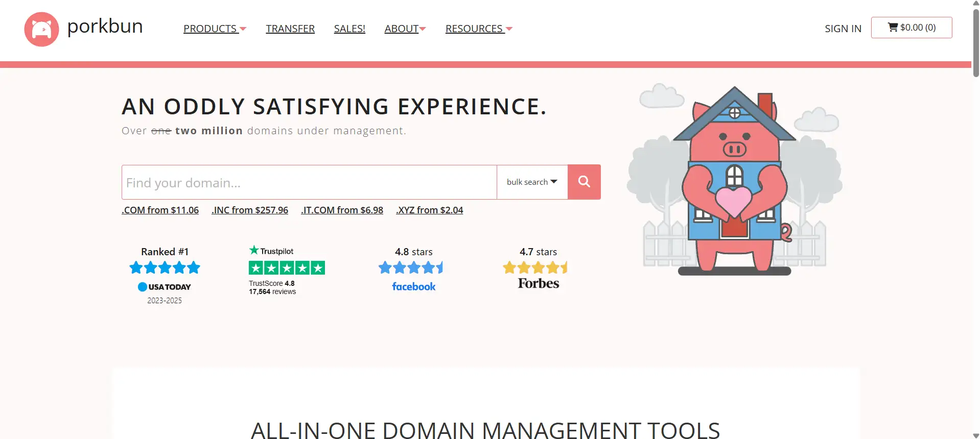
Task: Click the gold stars under 4.7 stars
Action: point(535,267)
